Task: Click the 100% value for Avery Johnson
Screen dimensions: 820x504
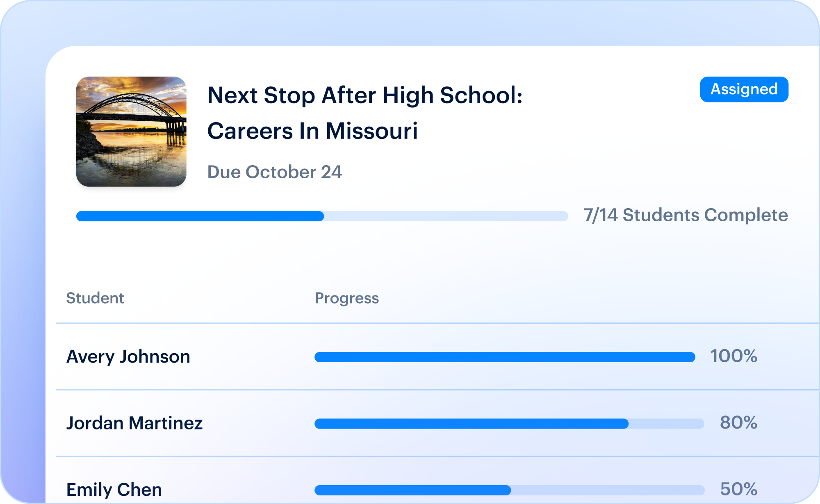Action: [x=733, y=356]
